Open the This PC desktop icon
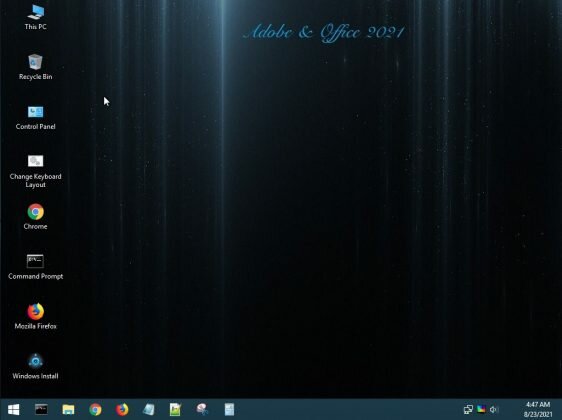Screen dimensions: 562x420 pyautogui.click(x=35, y=17)
